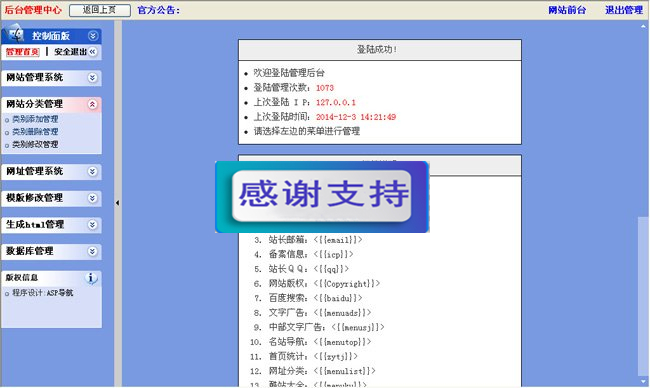The width and height of the screenshot is (650, 388).
Task: Select the 网站分类管理 menu header
Action: (51, 104)
